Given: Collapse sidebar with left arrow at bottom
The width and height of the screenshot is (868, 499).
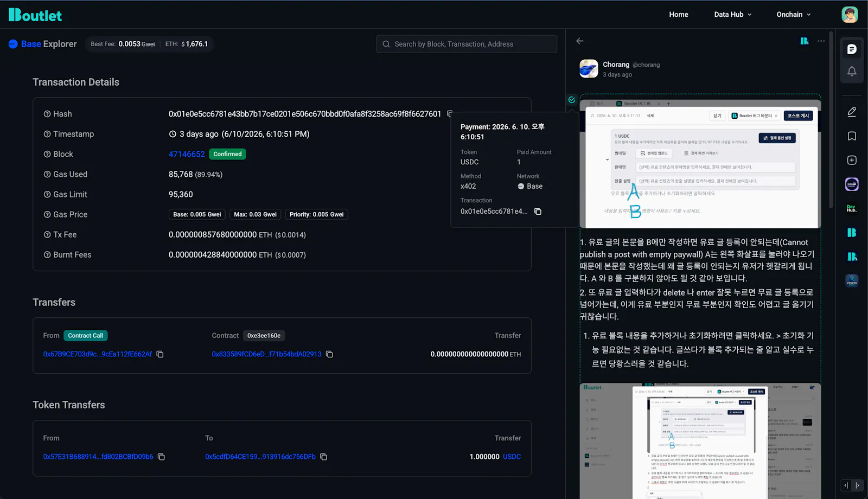Looking at the screenshot, I should (846, 485).
